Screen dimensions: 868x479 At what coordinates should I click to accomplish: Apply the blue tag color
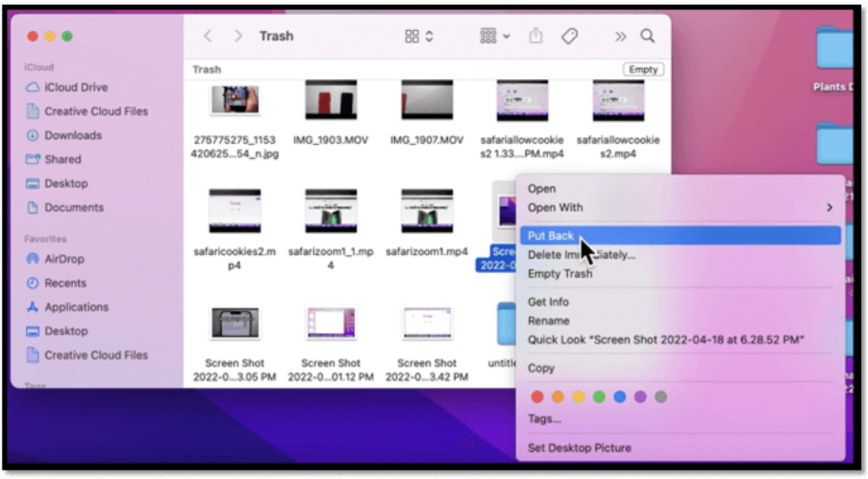pos(619,397)
